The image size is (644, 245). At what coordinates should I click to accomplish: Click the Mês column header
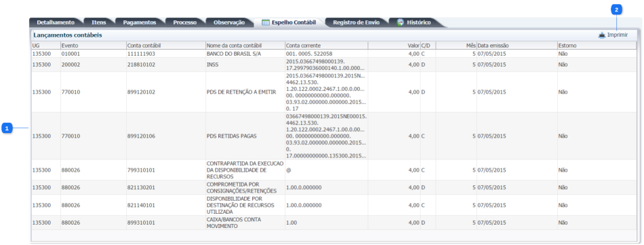tap(456, 45)
